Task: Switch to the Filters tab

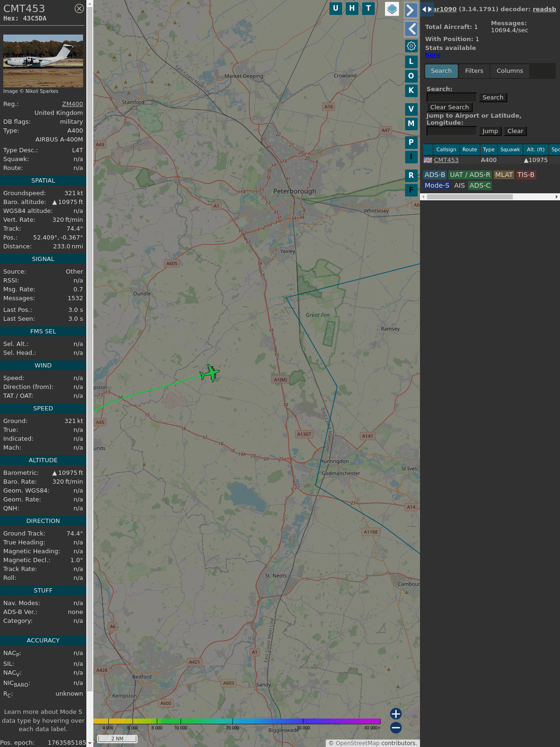Action: [474, 71]
